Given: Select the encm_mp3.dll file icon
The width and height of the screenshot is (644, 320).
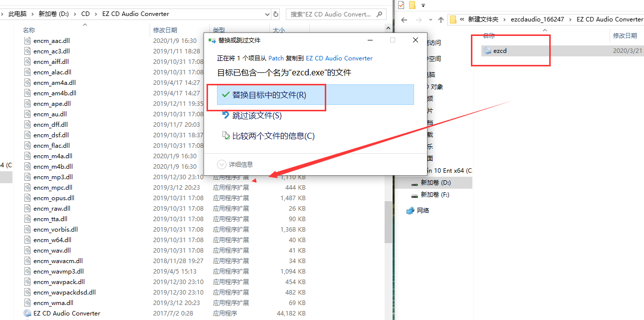Looking at the screenshot, I should [27, 177].
